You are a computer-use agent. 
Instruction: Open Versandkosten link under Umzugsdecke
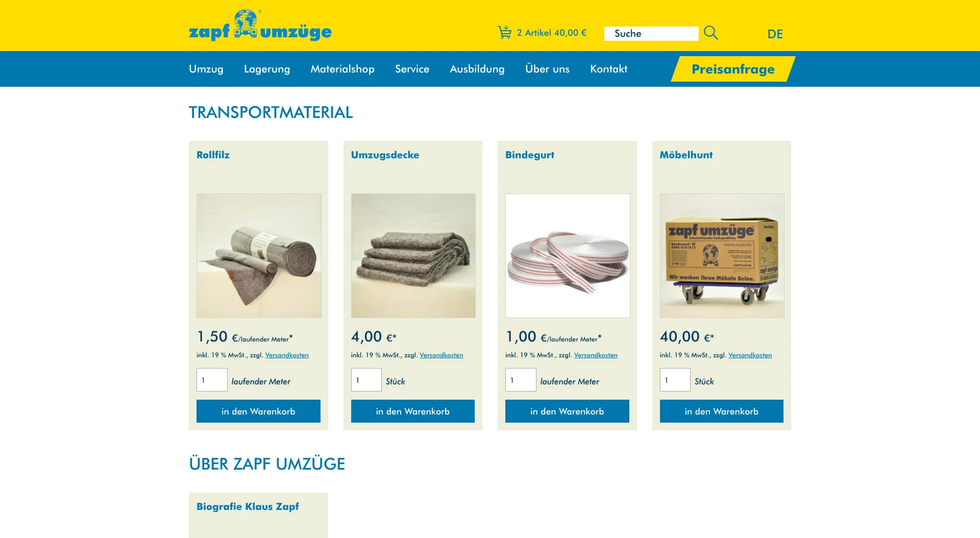pyautogui.click(x=442, y=355)
